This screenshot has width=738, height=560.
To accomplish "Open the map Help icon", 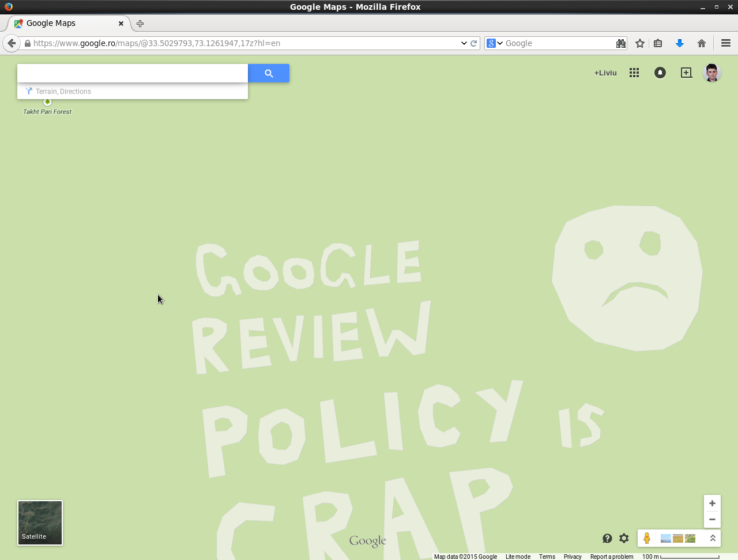I will pos(607,538).
